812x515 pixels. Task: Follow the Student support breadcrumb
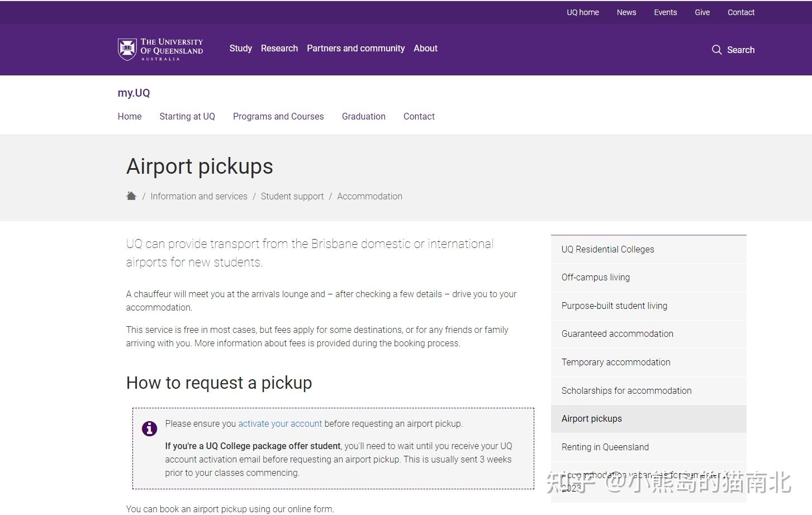(x=292, y=196)
